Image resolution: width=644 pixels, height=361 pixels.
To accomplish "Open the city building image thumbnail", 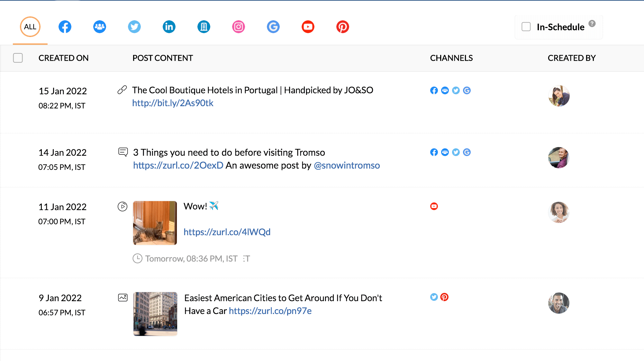I will pos(155,314).
